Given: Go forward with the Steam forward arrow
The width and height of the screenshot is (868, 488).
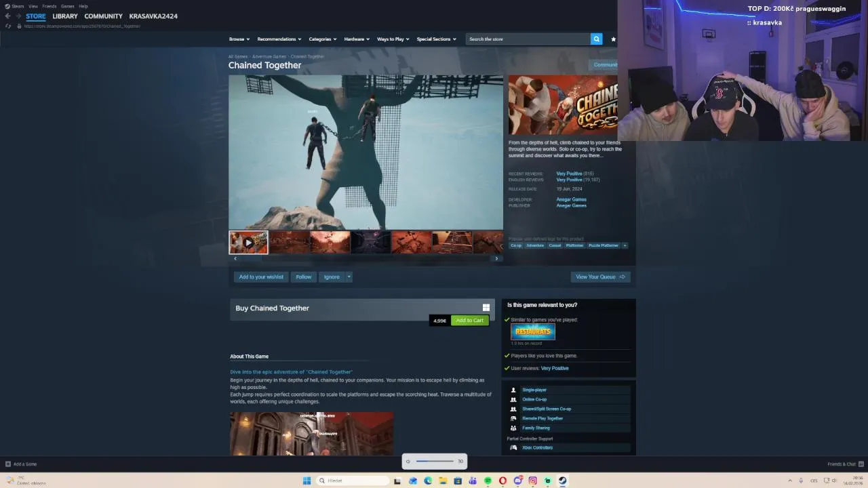Looking at the screenshot, I should pos(18,16).
